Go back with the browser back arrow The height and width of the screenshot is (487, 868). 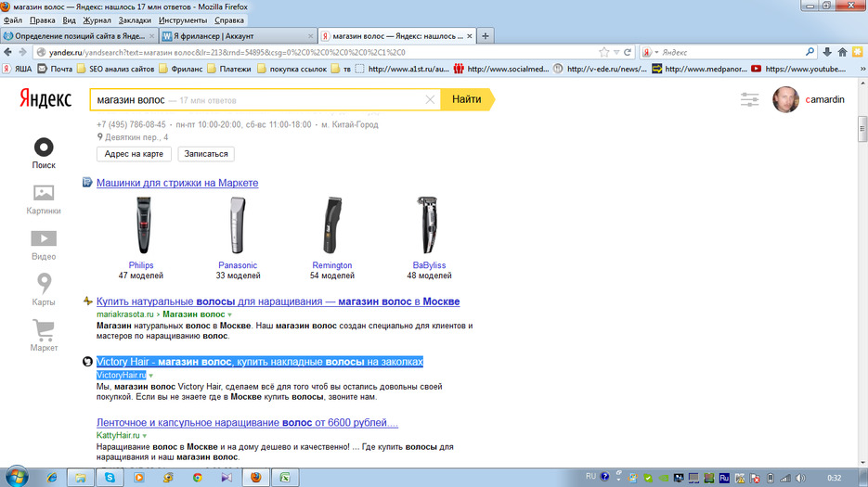[7, 52]
